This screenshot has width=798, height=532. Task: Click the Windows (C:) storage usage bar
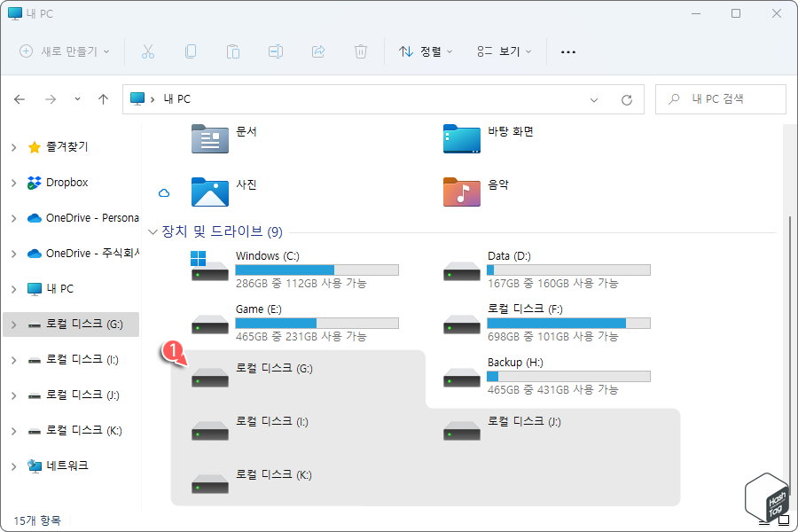pyautogui.click(x=317, y=270)
